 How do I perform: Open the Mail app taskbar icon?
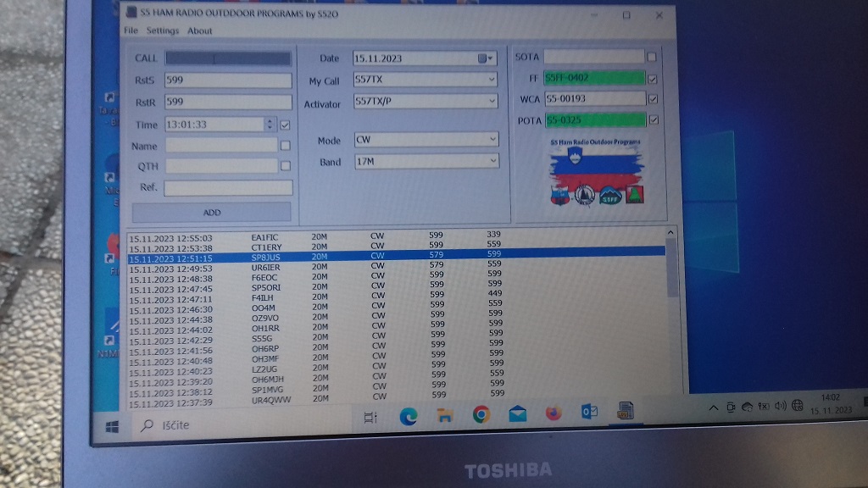517,414
